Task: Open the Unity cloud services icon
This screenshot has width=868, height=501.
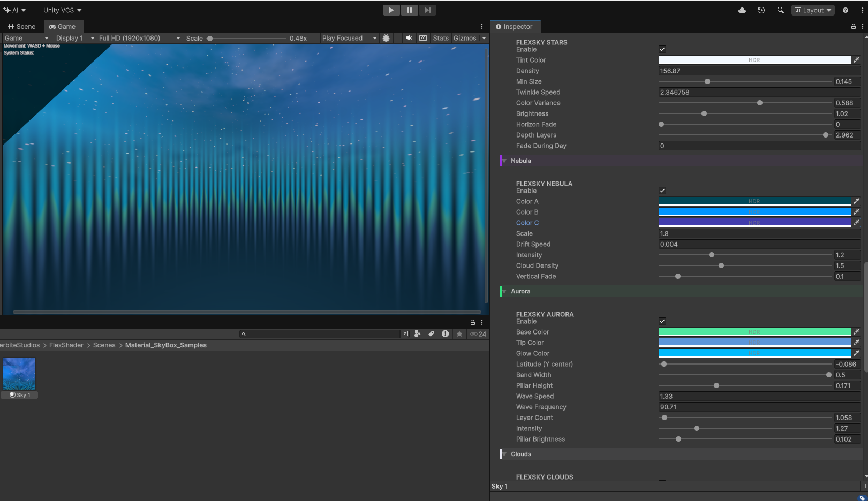Action: point(742,10)
